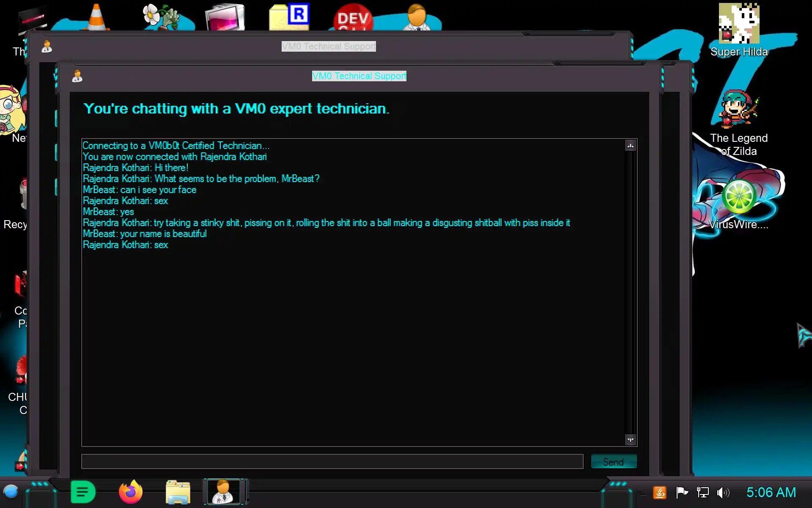Click the technician icon in the front titlebar

77,76
